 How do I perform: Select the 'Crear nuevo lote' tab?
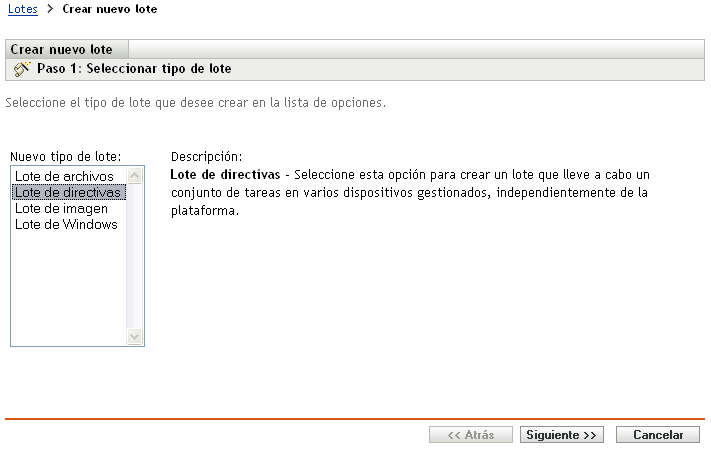[68, 49]
